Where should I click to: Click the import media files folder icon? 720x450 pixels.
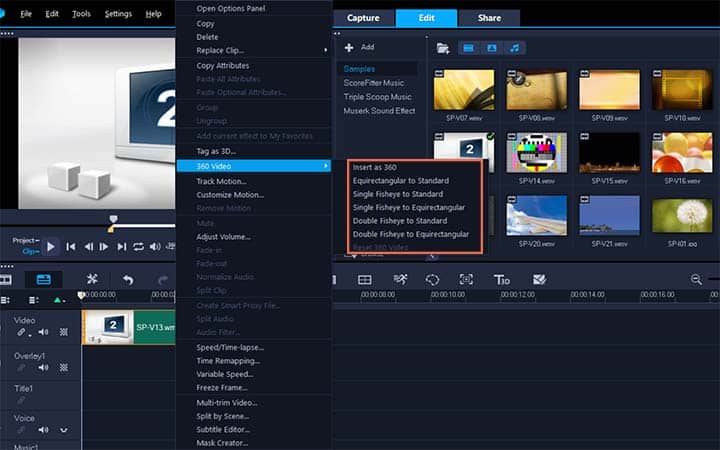(443, 48)
